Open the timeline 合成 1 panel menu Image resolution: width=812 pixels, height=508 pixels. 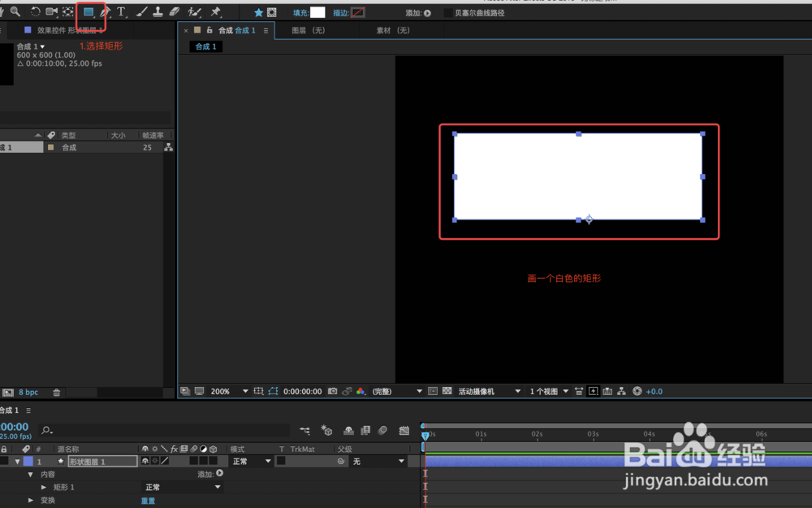click(x=28, y=410)
